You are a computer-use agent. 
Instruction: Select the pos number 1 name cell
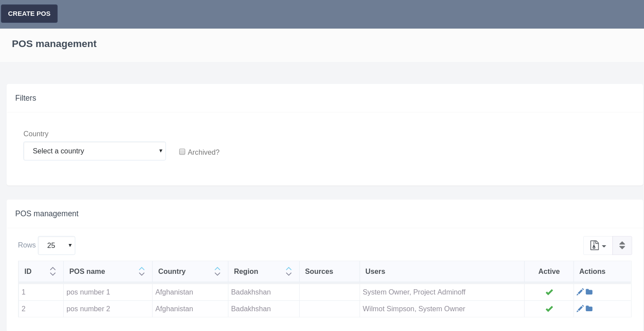(88, 292)
